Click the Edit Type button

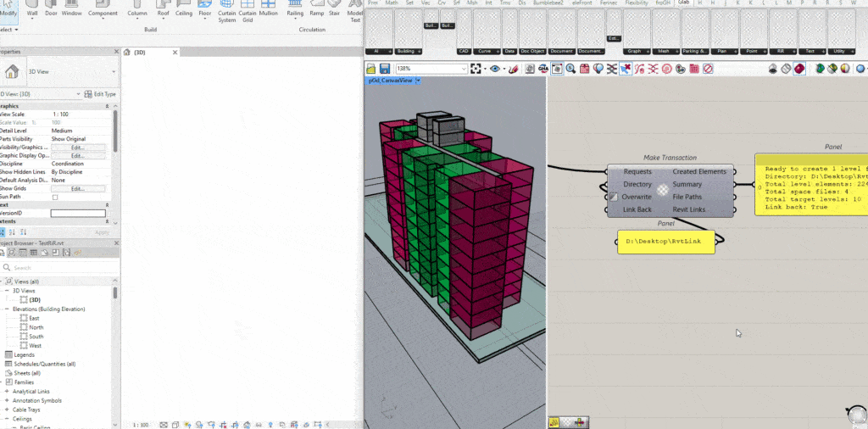pyautogui.click(x=101, y=93)
